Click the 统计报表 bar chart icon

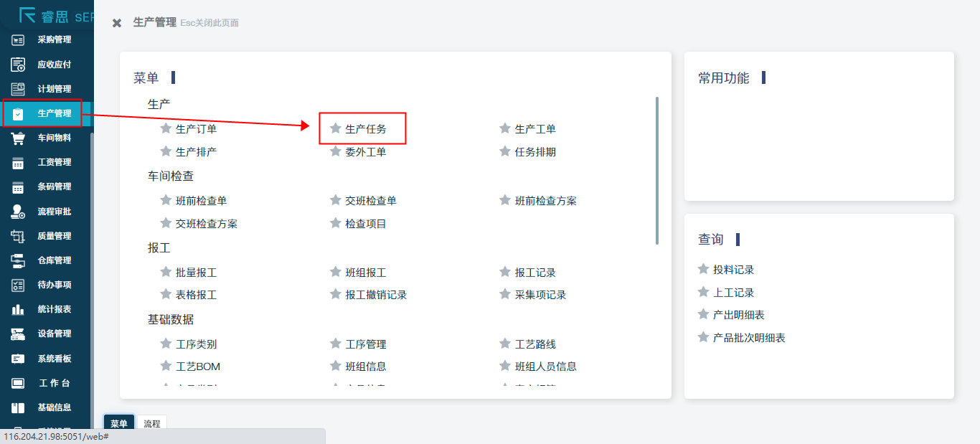tap(18, 310)
